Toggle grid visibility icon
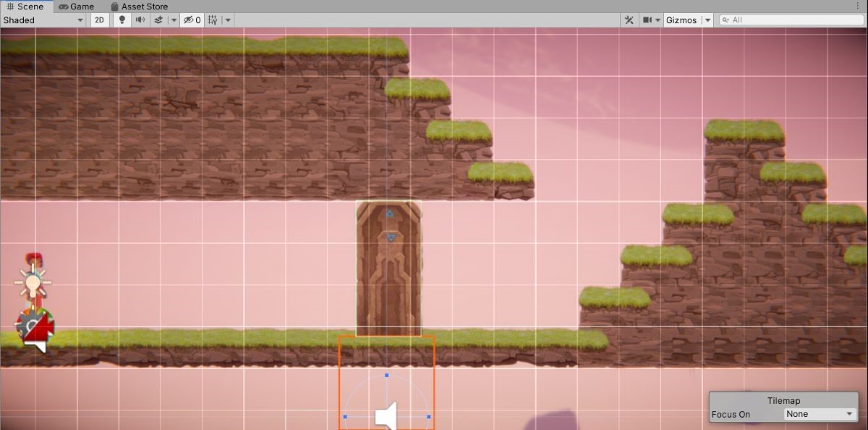This screenshot has width=868, height=430. [x=213, y=20]
